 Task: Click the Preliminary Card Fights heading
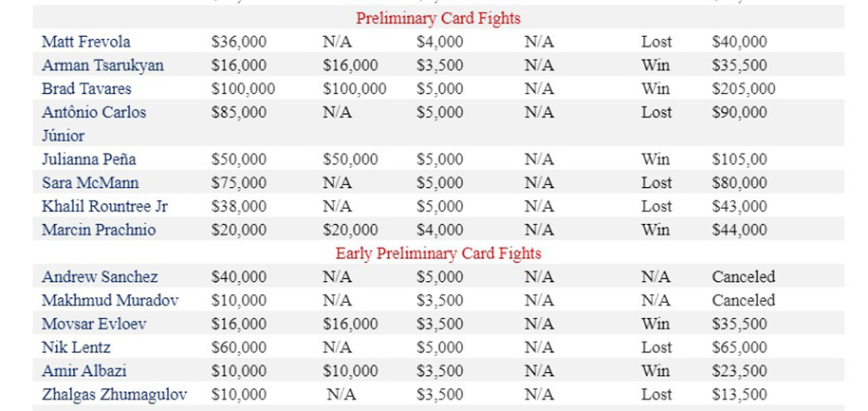coord(438,18)
